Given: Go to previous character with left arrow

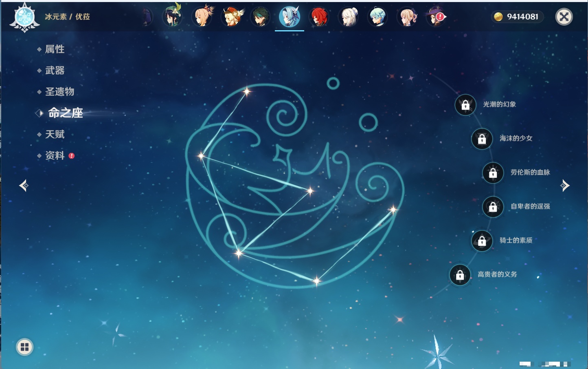Looking at the screenshot, I should click(24, 186).
